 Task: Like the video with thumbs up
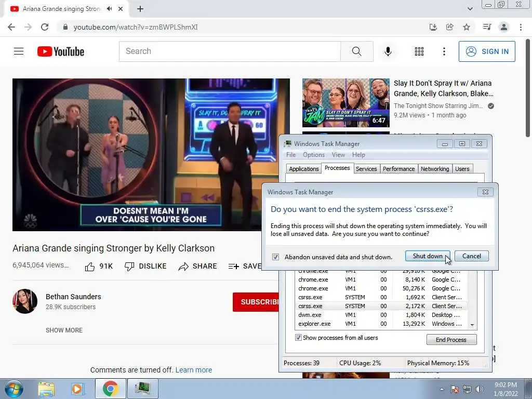click(x=98, y=267)
